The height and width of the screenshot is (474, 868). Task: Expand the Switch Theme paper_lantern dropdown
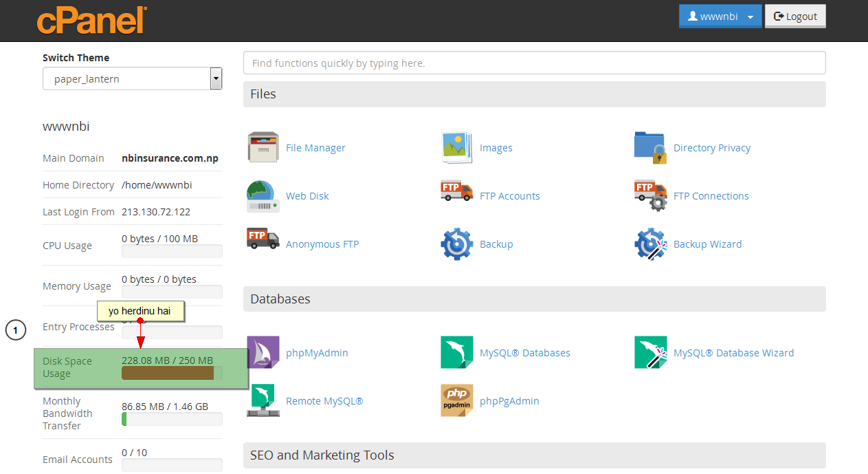[x=132, y=79]
